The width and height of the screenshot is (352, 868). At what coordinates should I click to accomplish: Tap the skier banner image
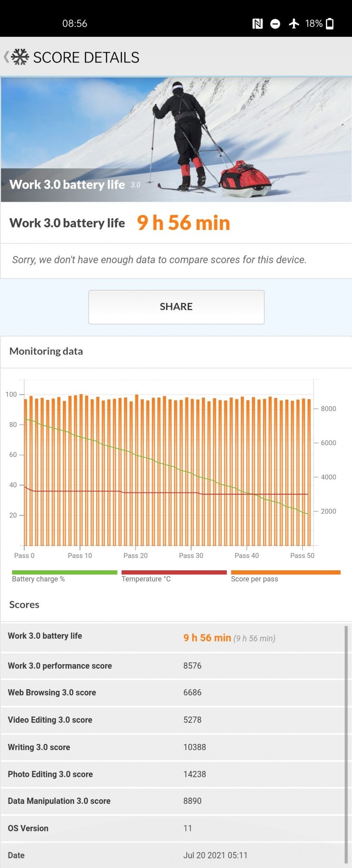[176, 139]
